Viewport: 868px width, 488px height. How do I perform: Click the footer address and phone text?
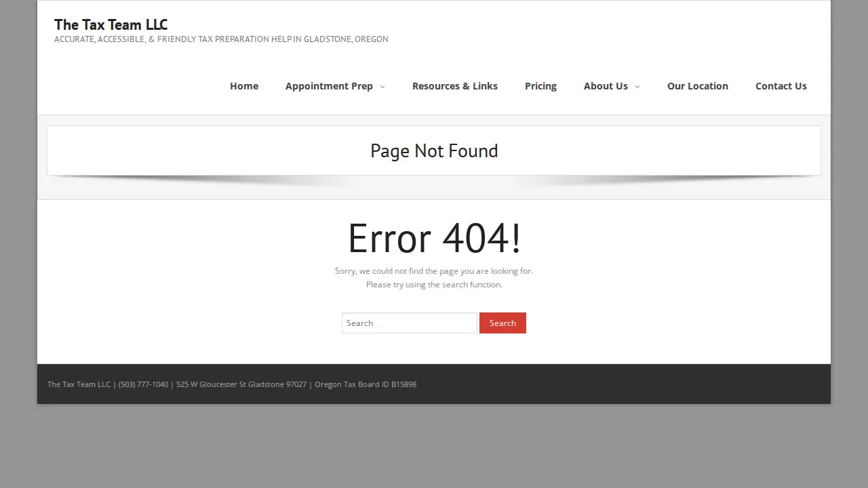click(x=232, y=384)
